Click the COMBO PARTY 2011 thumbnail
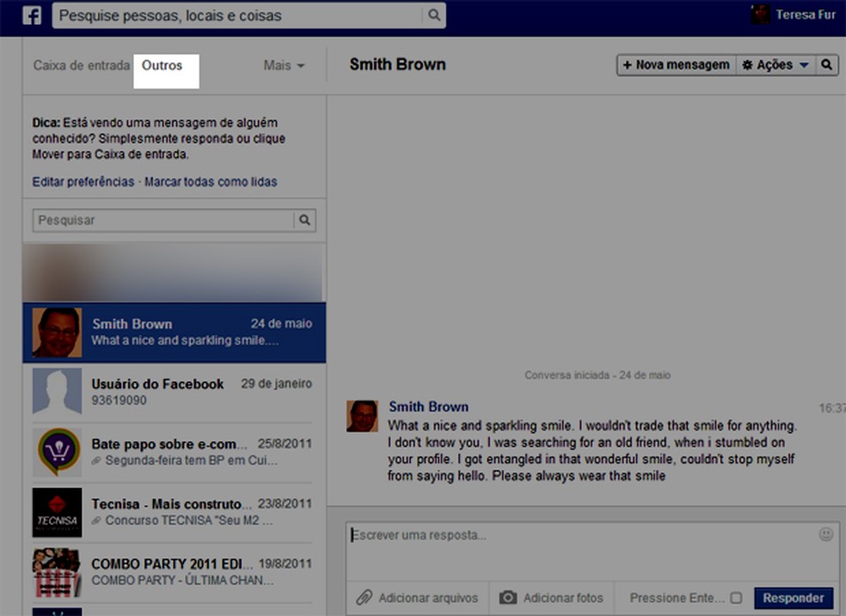This screenshot has height=616, width=846. coord(58,572)
